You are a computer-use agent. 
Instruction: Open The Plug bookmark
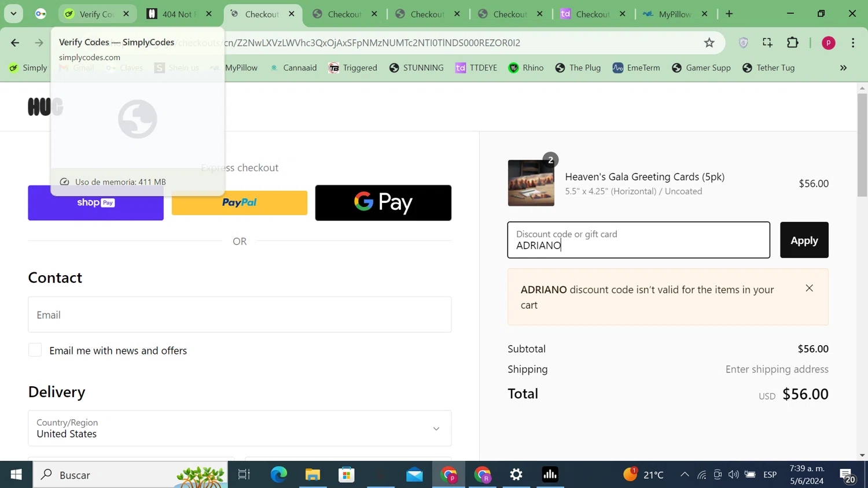click(578, 68)
